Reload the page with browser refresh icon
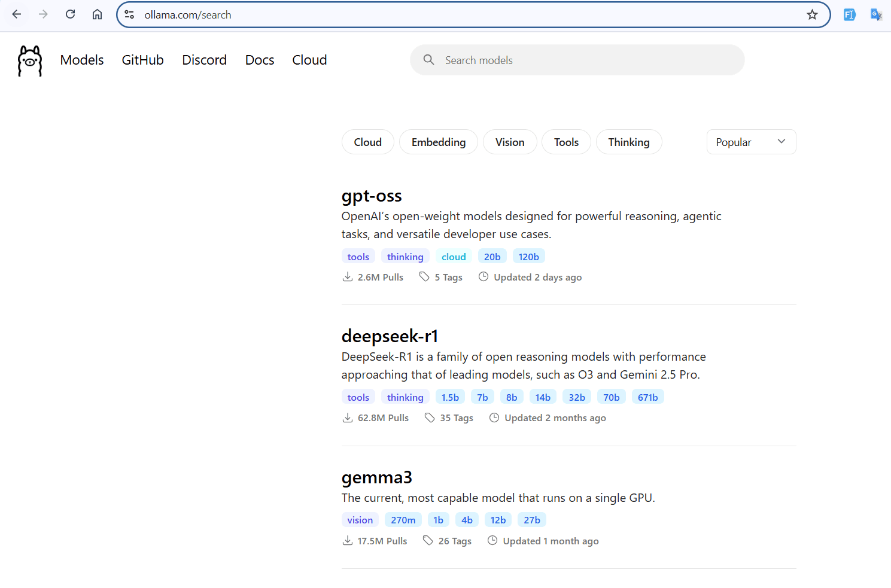891x588 pixels. click(x=70, y=14)
